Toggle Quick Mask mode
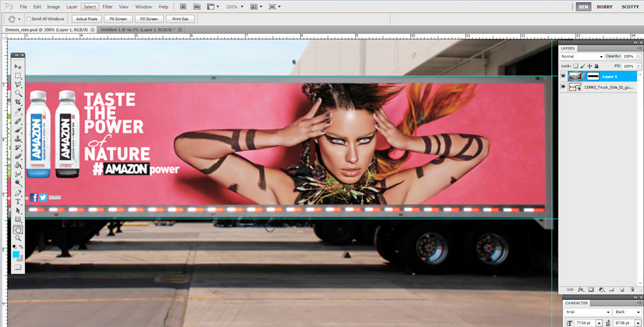The width and height of the screenshot is (644, 327). 18,267
